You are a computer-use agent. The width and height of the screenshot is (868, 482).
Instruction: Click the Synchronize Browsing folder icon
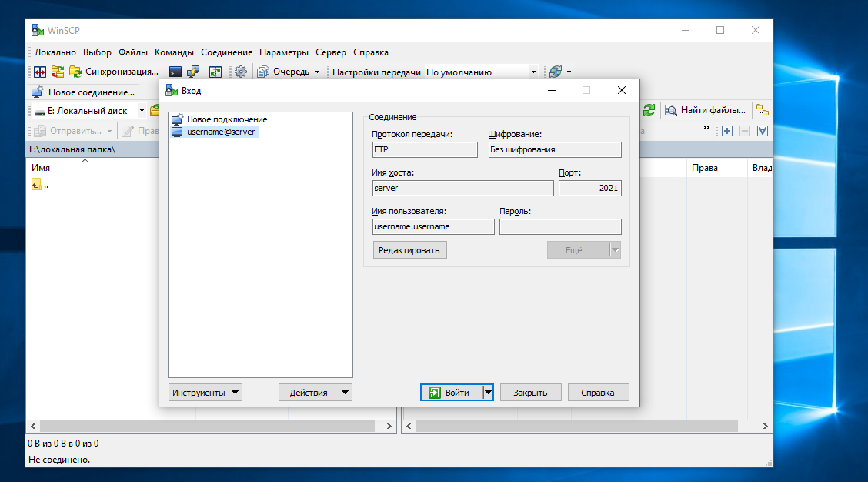[x=58, y=72]
